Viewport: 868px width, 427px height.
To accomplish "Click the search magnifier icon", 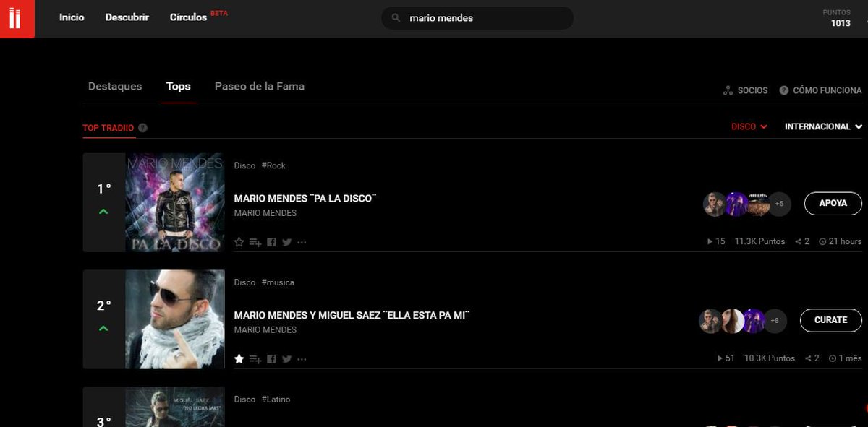I will 396,18.
